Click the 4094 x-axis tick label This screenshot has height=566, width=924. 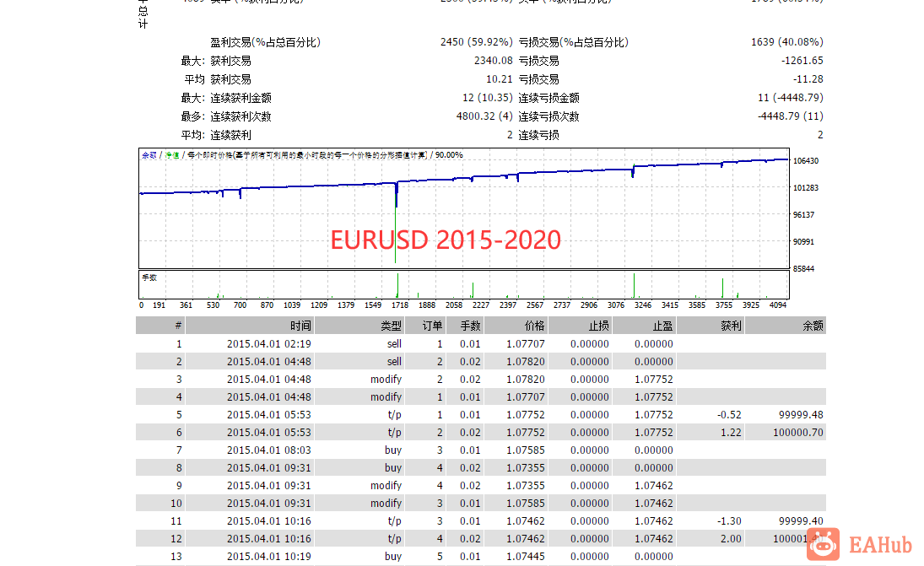click(x=778, y=305)
